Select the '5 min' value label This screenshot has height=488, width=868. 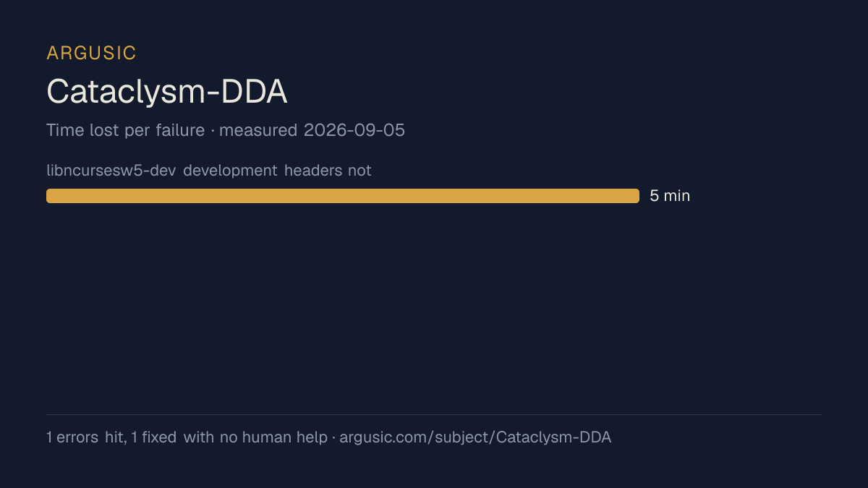670,196
